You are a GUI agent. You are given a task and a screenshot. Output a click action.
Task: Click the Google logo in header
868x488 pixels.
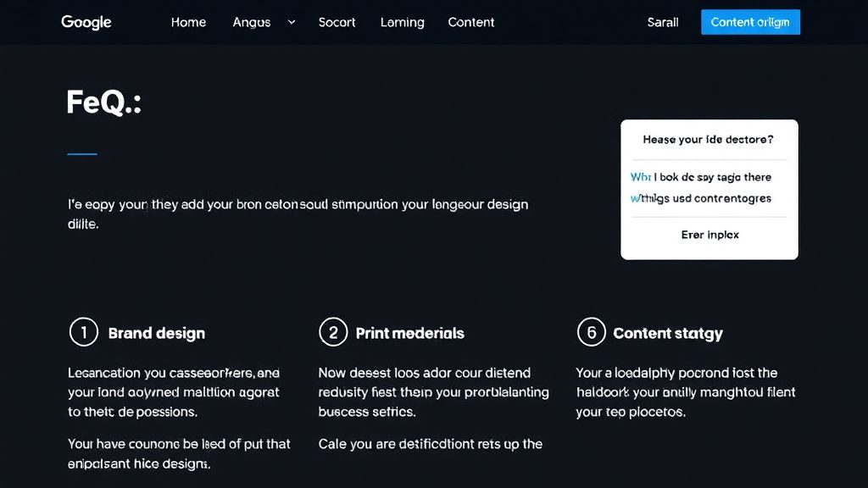(x=86, y=22)
